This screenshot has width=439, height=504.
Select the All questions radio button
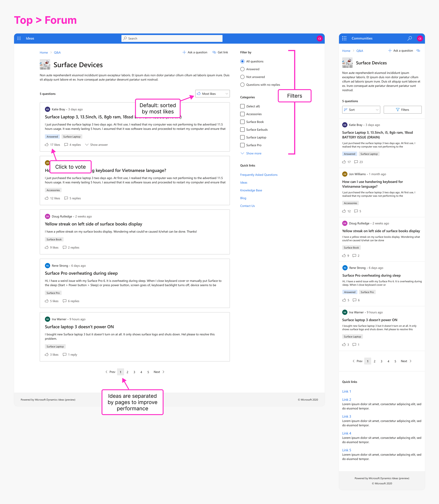pos(242,61)
